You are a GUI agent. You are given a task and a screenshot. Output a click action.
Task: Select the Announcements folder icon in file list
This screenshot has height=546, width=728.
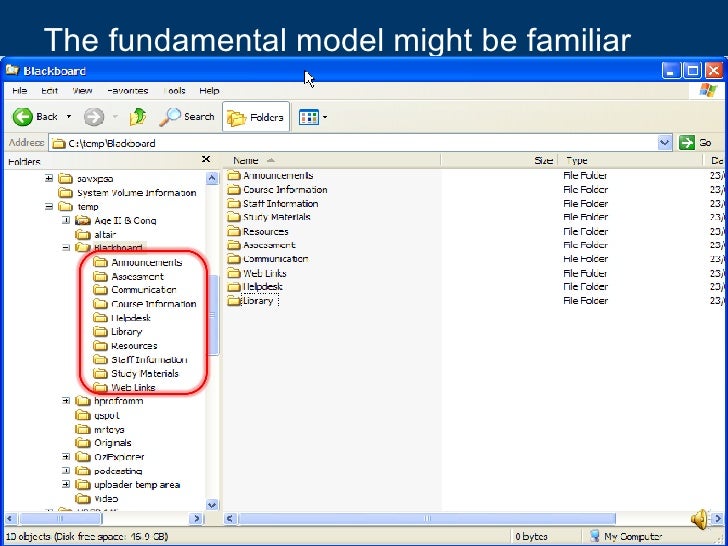234,176
